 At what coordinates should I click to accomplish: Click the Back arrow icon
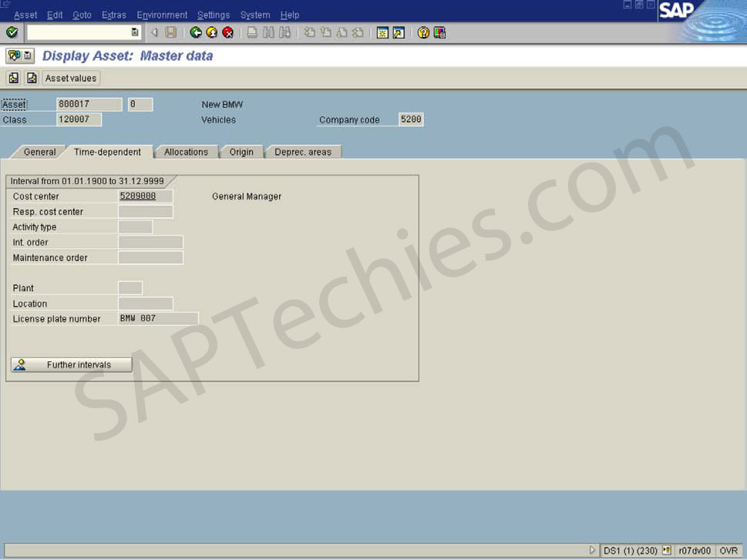pyautogui.click(x=194, y=32)
